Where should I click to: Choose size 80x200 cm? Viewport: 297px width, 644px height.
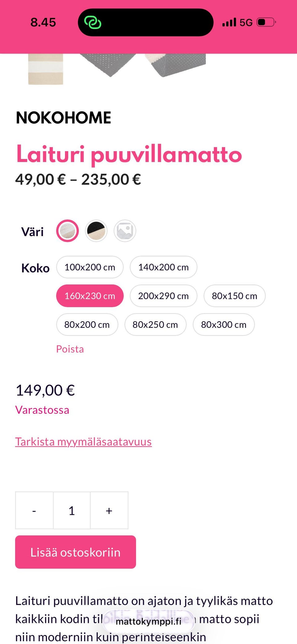coord(87,325)
